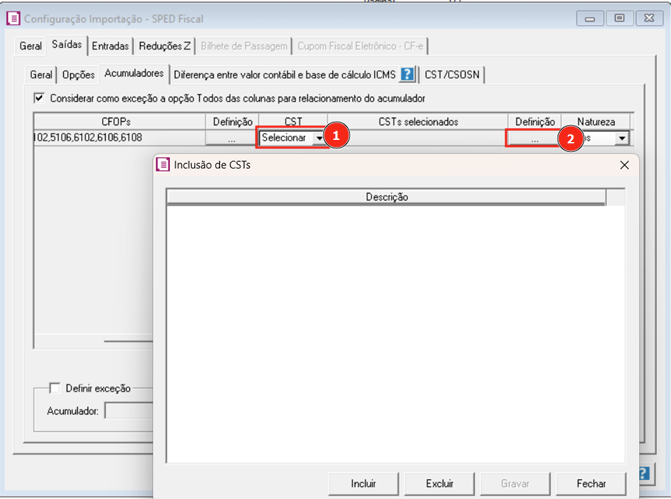The width and height of the screenshot is (671, 499).
Task: Click the Configuração Importação title bar icon
Action: (x=13, y=17)
